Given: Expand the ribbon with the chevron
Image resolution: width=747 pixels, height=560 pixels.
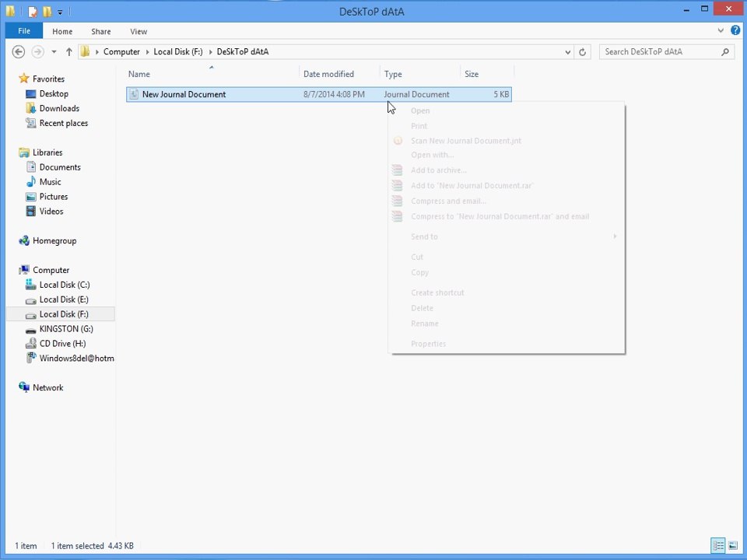Looking at the screenshot, I should tap(721, 30).
